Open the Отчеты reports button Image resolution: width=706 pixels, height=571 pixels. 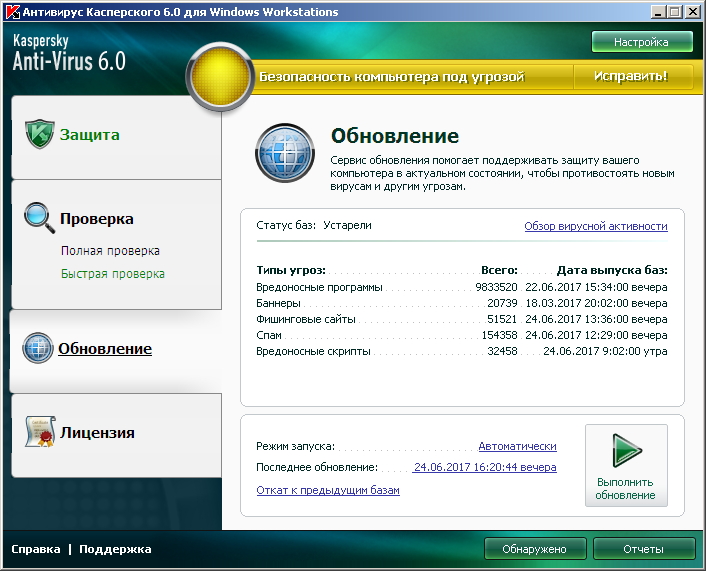pyautogui.click(x=643, y=549)
